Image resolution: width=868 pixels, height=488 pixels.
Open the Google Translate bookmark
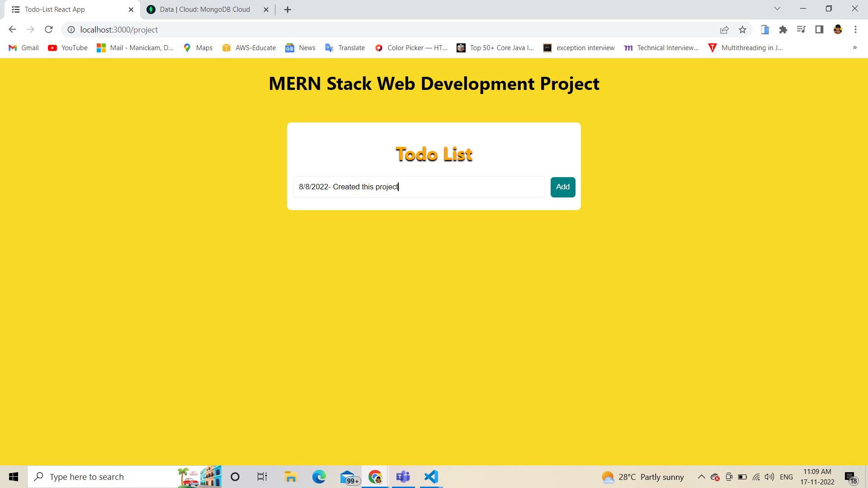tap(344, 47)
